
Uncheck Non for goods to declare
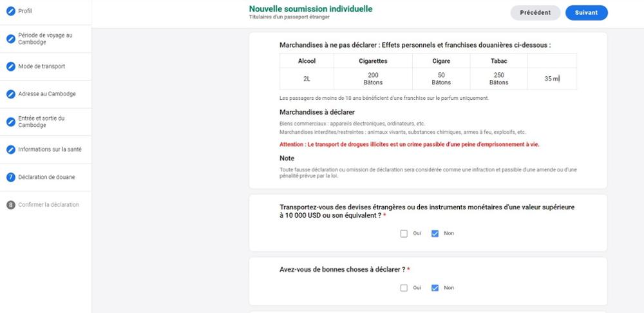coord(435,288)
